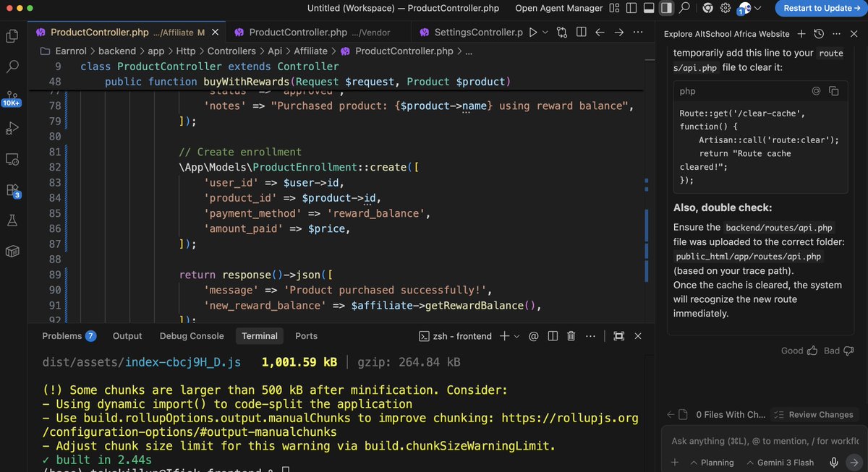Toggle the secondary agent side bar
The width and height of the screenshot is (868, 472).
pyautogui.click(x=666, y=8)
